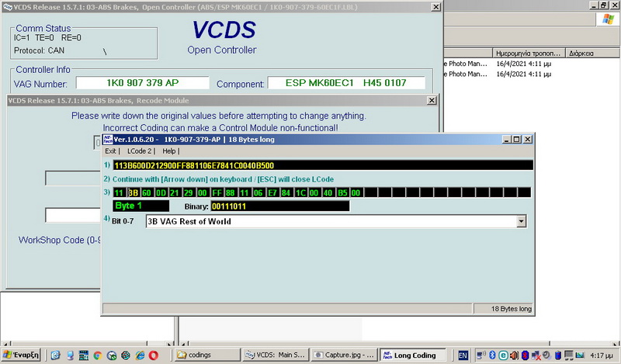Open Chrome from the quick launch bar

98,355
